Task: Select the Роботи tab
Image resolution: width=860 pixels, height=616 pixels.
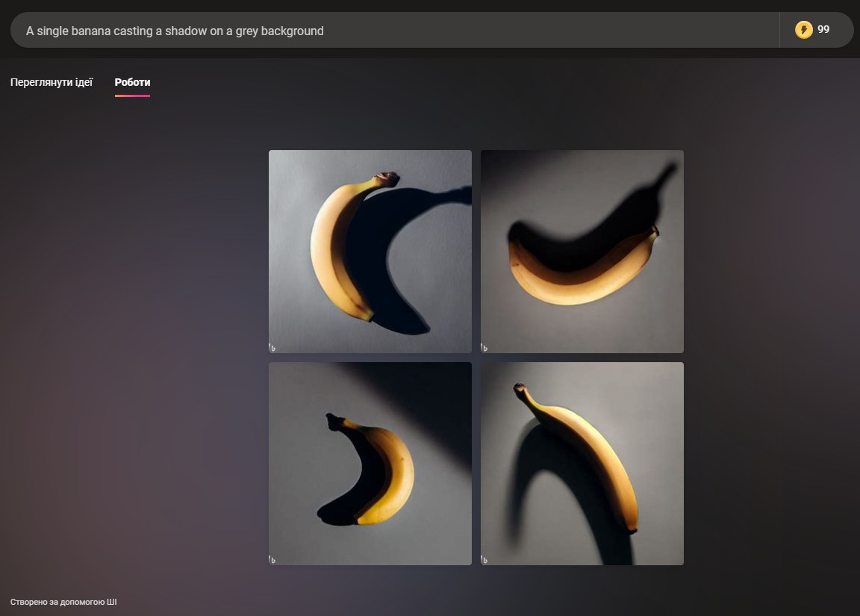Action: 132,82
